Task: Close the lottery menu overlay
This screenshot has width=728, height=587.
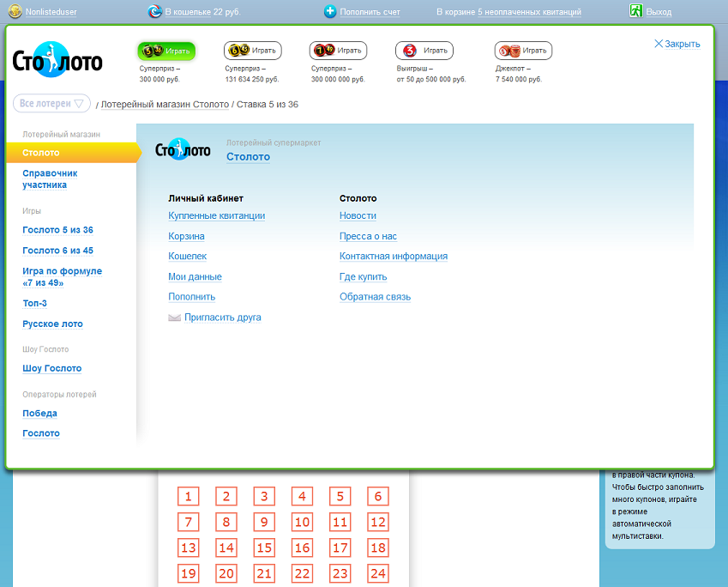Action: coord(677,44)
